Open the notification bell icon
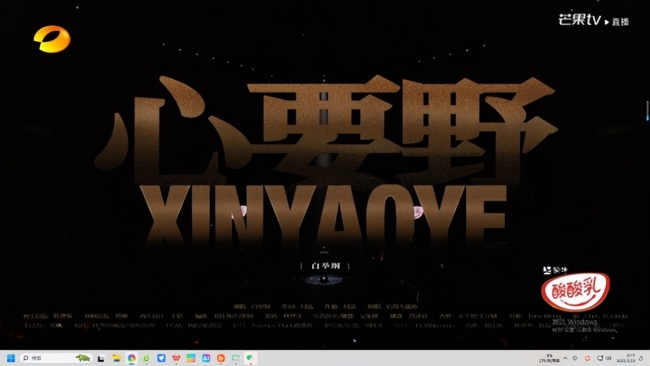Screen dimensions: 650x366 641,358
